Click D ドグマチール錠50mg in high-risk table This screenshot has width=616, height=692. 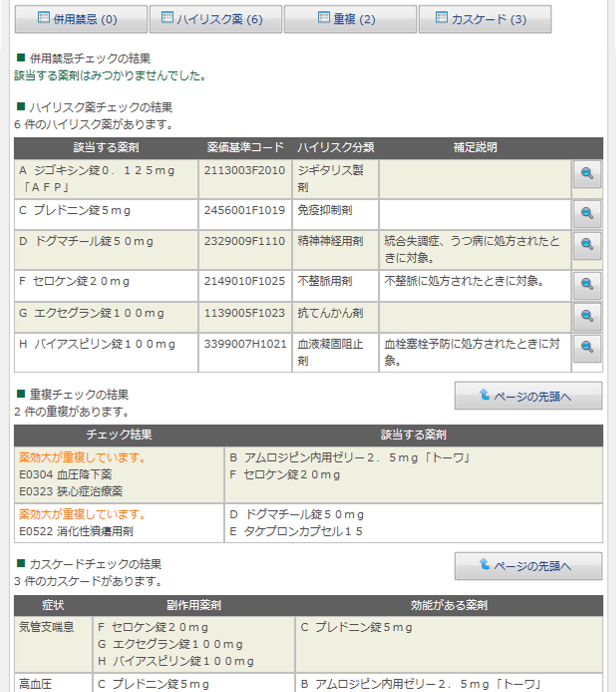(x=86, y=241)
